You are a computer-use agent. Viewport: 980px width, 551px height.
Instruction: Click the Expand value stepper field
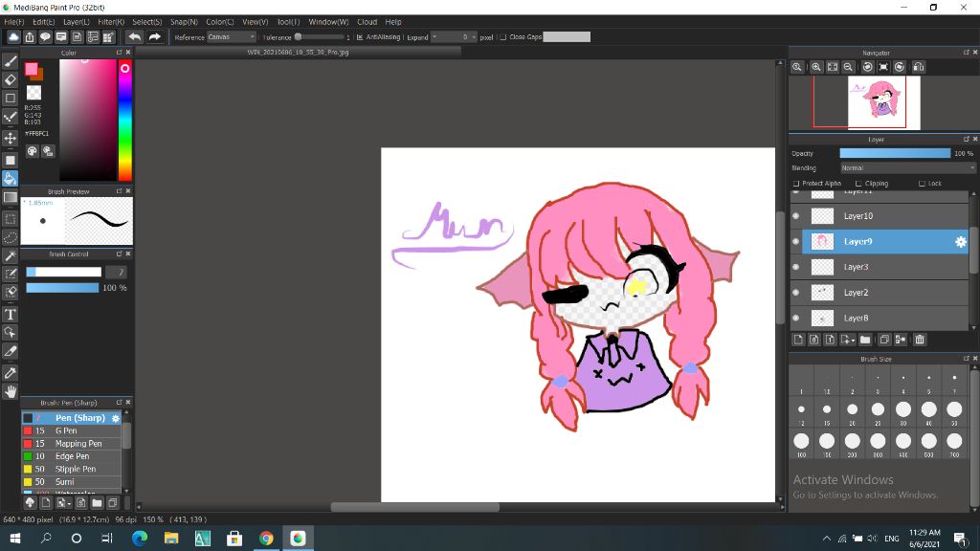[454, 37]
